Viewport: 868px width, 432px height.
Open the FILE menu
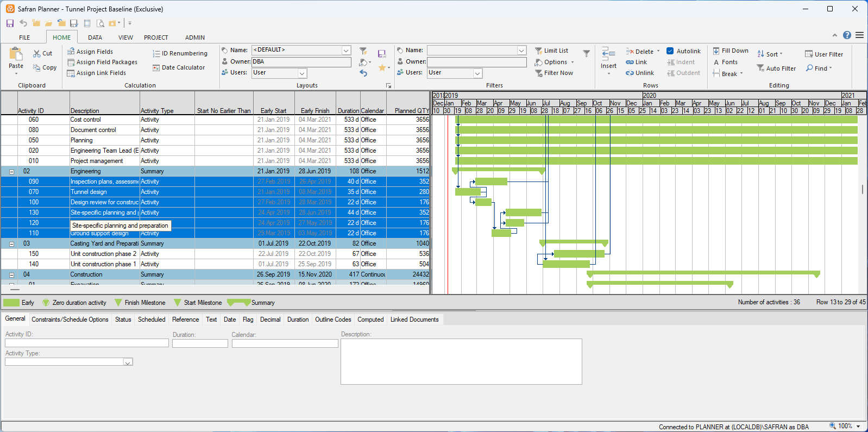pyautogui.click(x=24, y=37)
